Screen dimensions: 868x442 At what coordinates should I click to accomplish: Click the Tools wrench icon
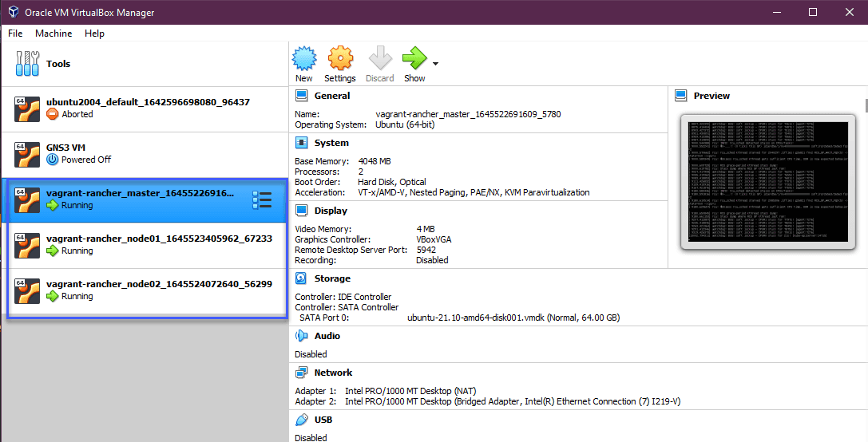[x=26, y=64]
